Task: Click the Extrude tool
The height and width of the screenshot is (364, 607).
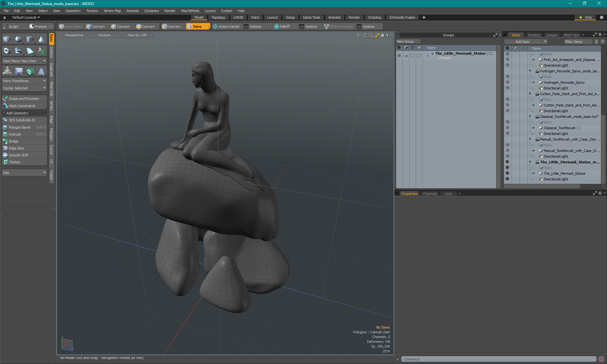Action: coord(24,134)
